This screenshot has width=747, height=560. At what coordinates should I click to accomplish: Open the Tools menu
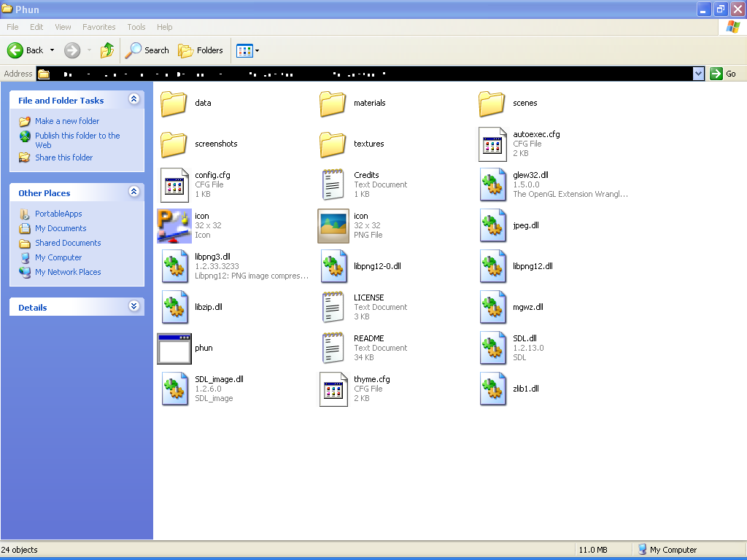point(136,27)
